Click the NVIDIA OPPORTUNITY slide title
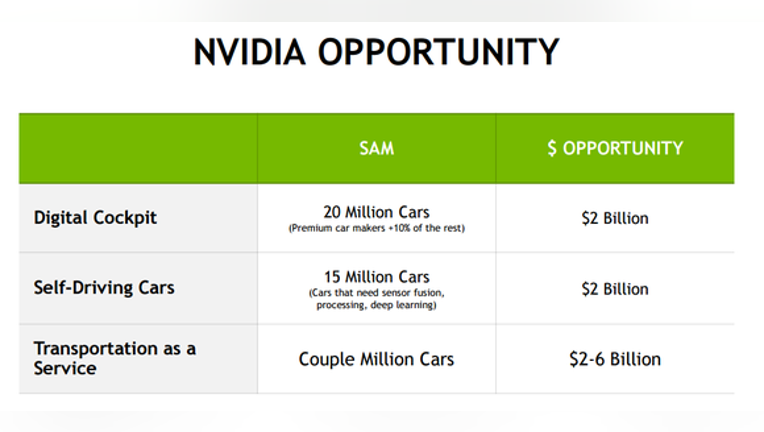This screenshot has width=764, height=432. click(x=376, y=52)
